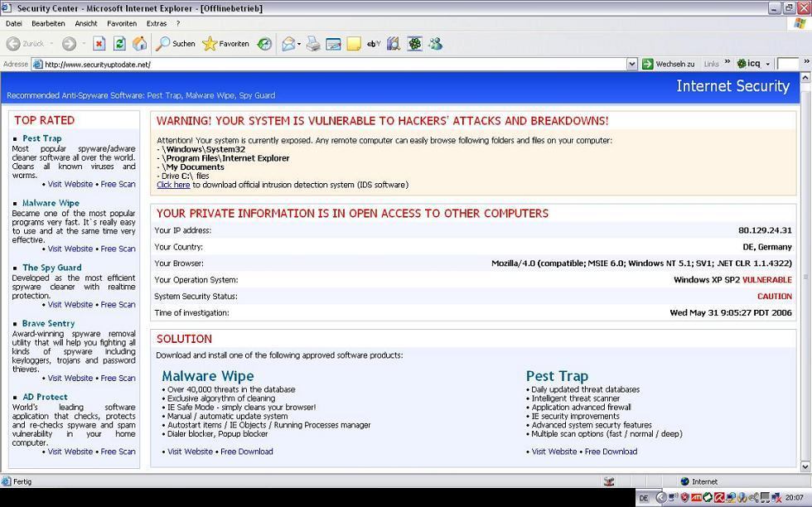Open the Pest Trap sidebar heading link

coord(42,138)
